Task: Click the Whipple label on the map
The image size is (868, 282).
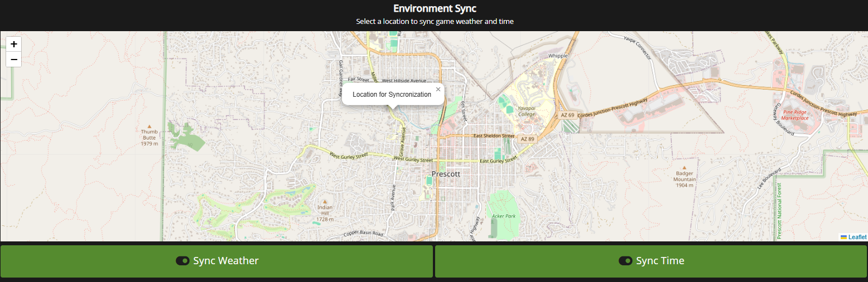Action: [558, 56]
